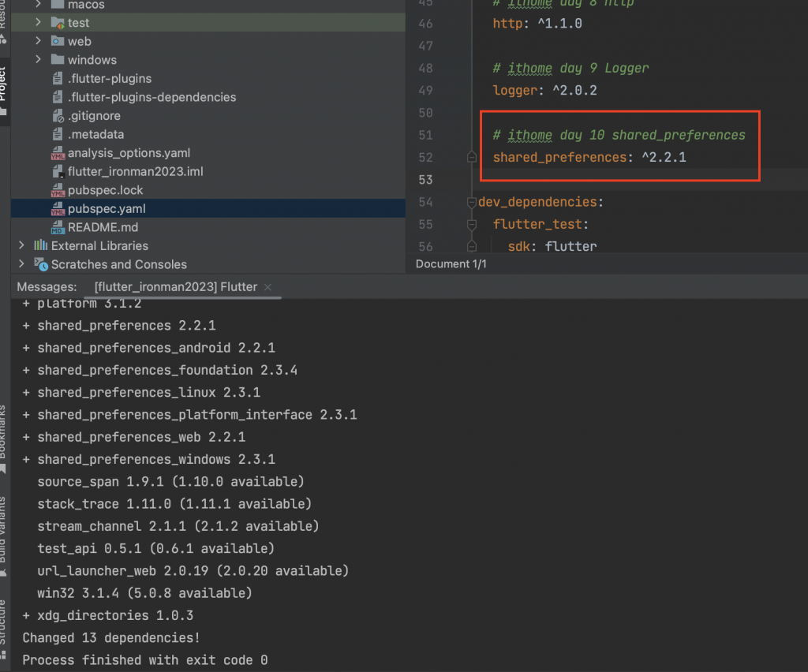Click 'shared_preferences_web 2.2.1' output line
This screenshot has width=808, height=672.
[x=141, y=437]
